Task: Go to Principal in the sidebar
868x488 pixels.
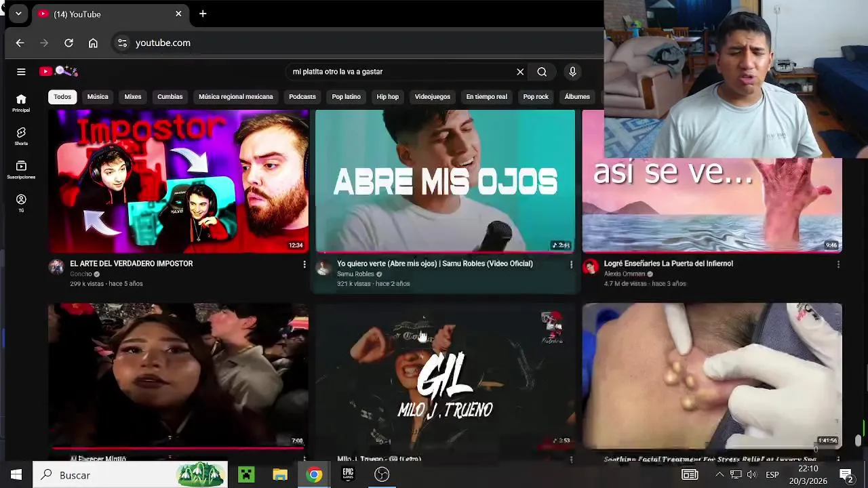Action: tap(21, 102)
